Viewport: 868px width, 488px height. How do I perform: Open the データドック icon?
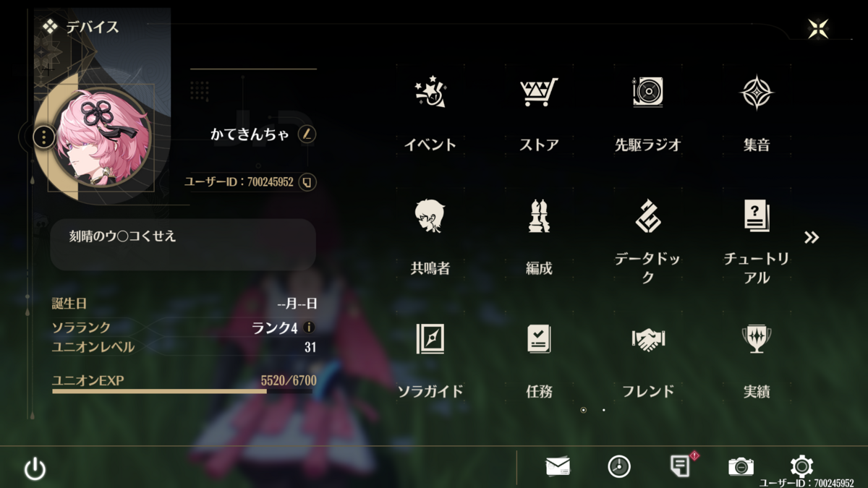coord(647,216)
